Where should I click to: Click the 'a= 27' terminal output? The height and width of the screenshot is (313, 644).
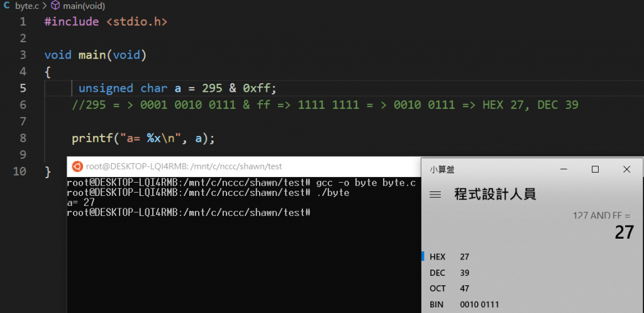(81, 202)
